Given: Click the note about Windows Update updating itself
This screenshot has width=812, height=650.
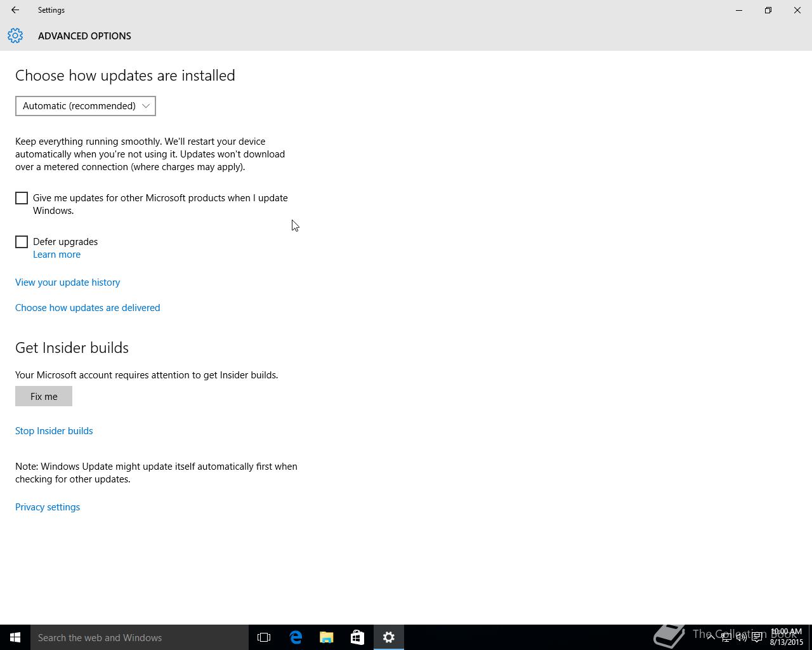Looking at the screenshot, I should pos(156,473).
